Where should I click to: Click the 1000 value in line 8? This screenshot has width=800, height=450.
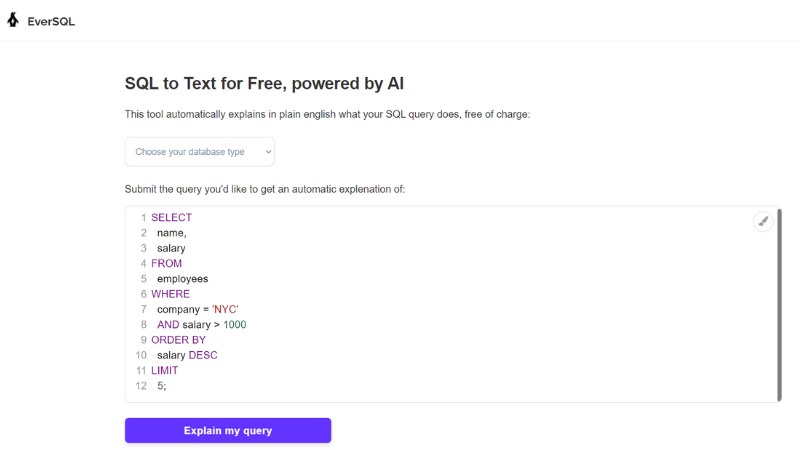click(x=235, y=324)
